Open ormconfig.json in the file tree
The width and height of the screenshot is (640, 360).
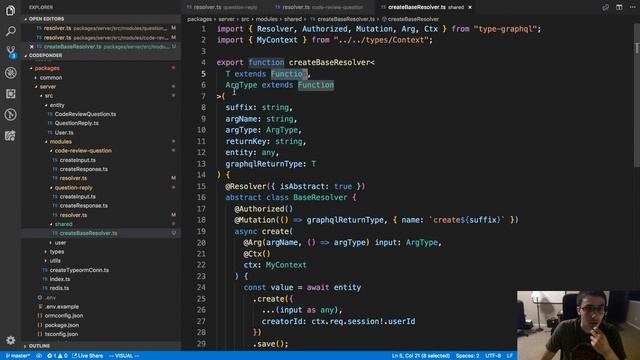pos(64,316)
